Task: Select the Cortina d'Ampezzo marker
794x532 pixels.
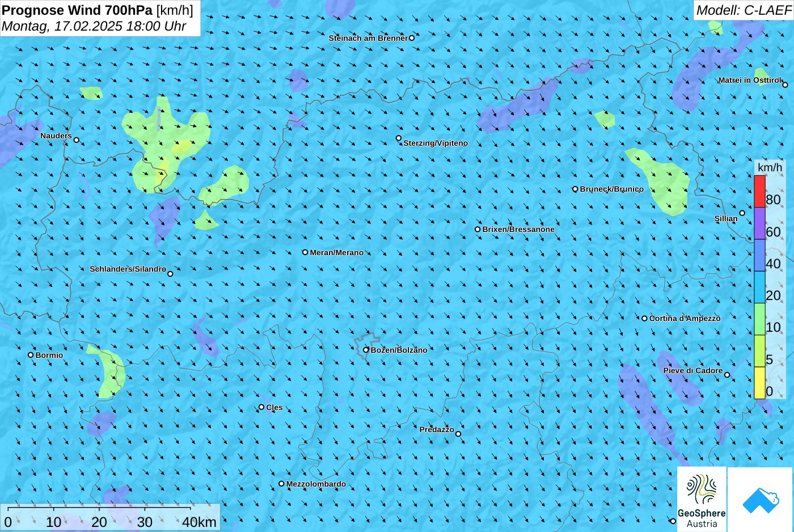Action: [644, 318]
